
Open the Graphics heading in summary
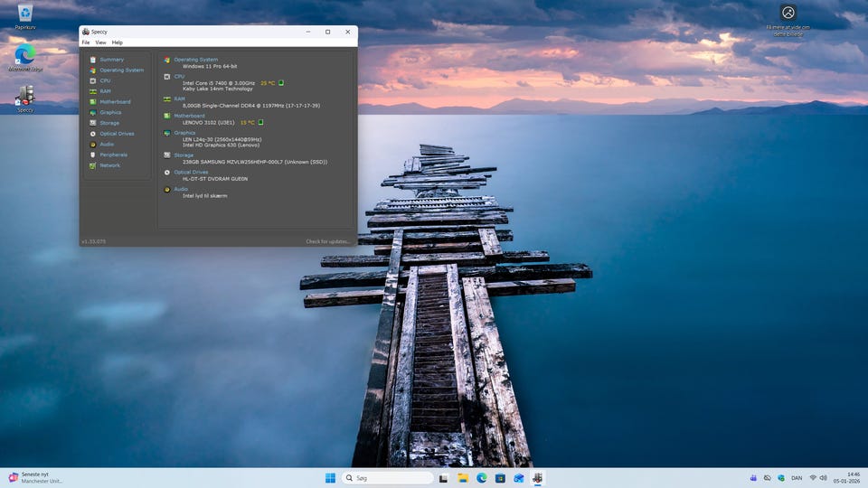[x=184, y=133]
